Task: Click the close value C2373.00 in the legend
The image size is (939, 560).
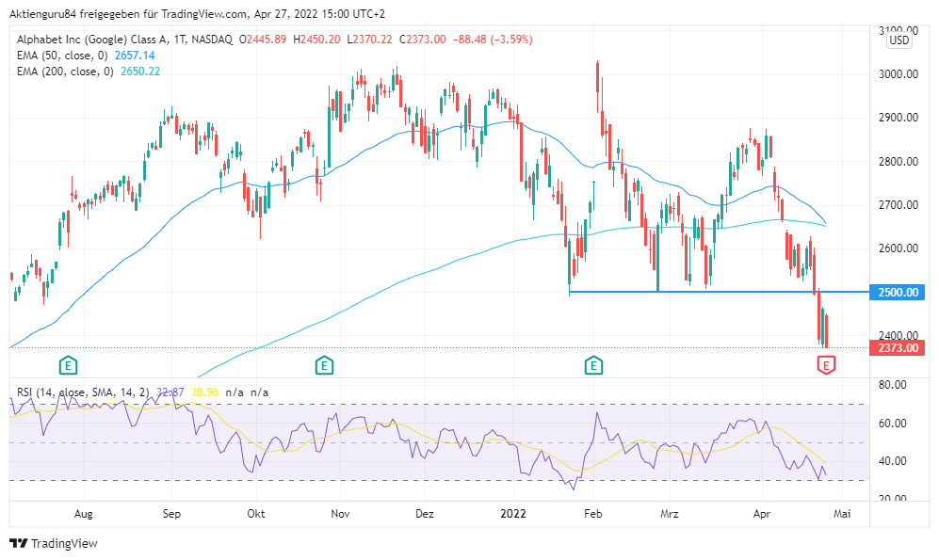Action: coord(422,40)
